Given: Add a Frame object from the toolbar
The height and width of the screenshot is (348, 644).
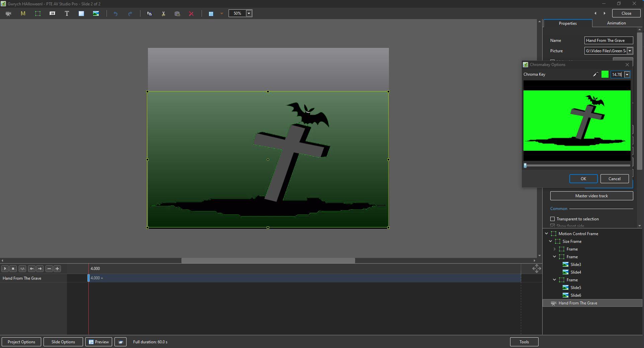Looking at the screenshot, I should (38, 14).
